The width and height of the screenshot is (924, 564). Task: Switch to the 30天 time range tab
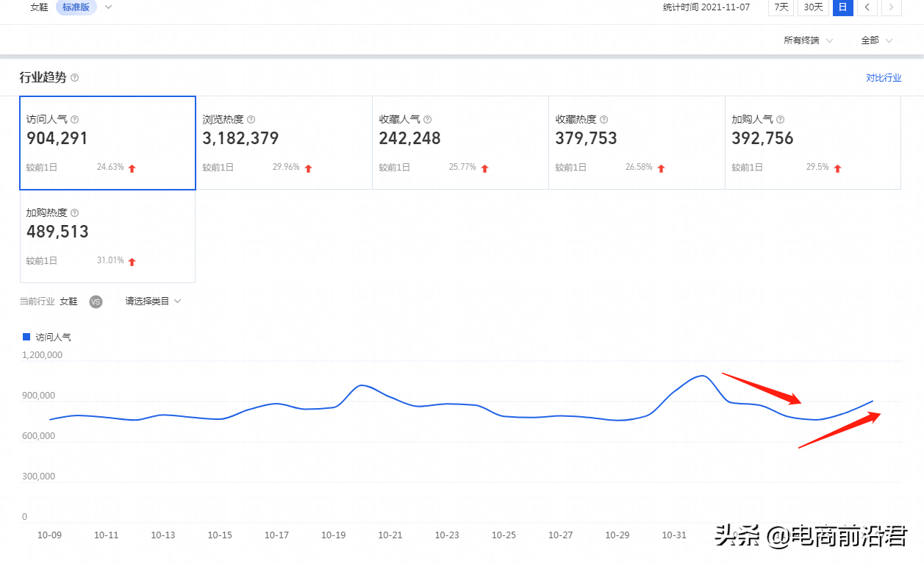[812, 8]
